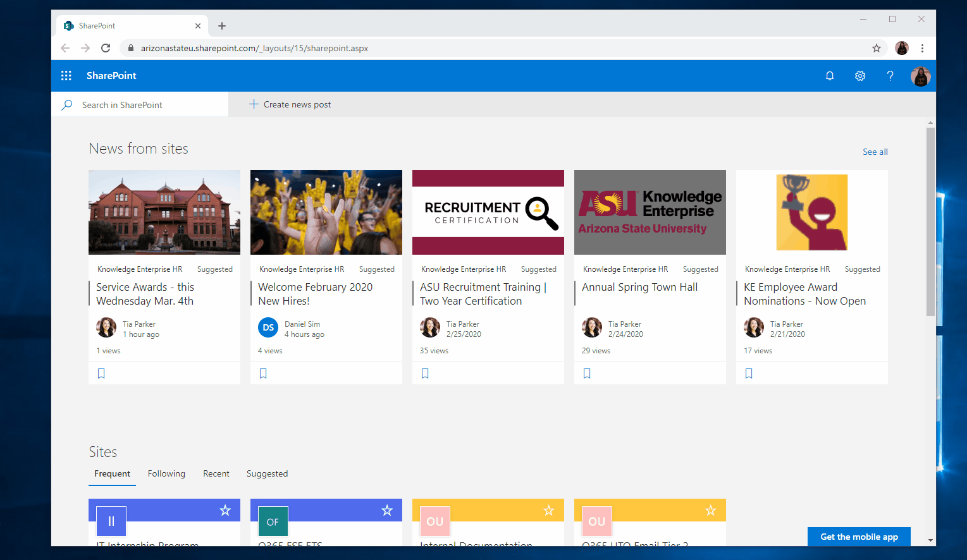The image size is (967, 560).
Task: Open the notifications bell
Action: pos(830,76)
